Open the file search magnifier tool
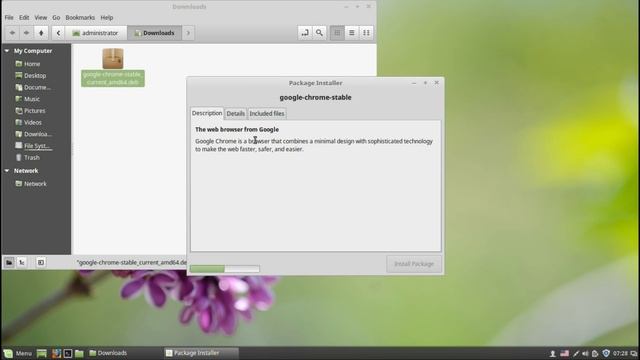 pyautogui.click(x=319, y=33)
